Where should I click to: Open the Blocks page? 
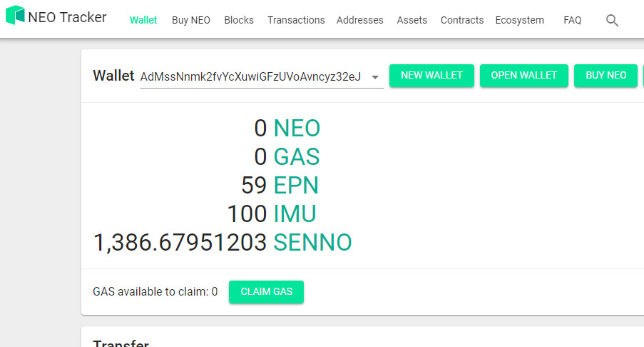[239, 20]
